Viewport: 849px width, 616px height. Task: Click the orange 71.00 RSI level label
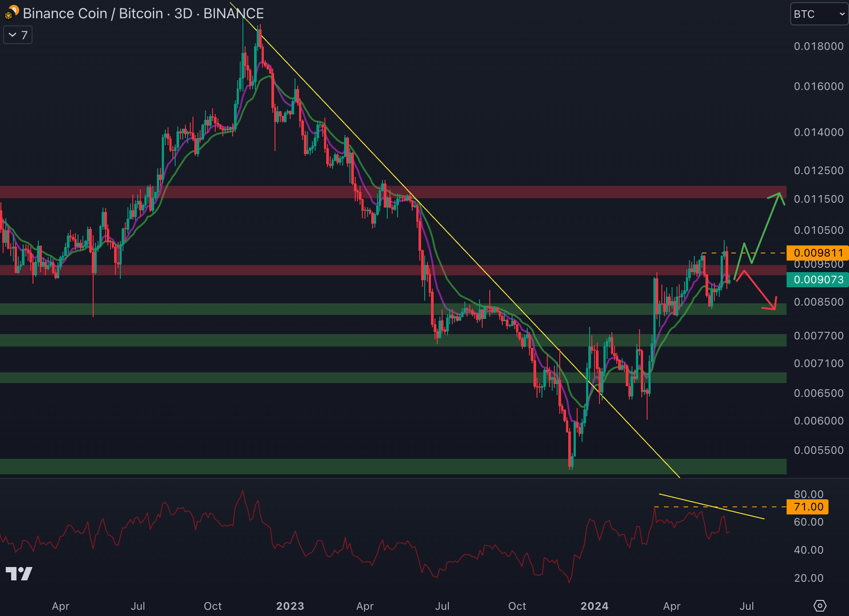[808, 507]
